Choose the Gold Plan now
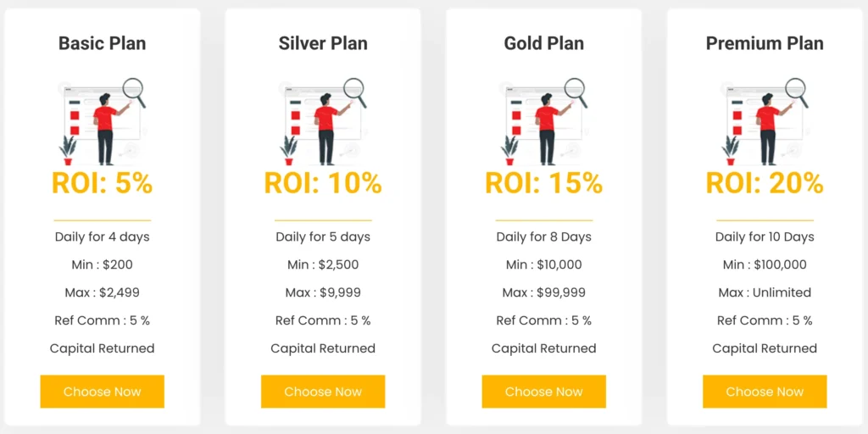 (x=544, y=392)
